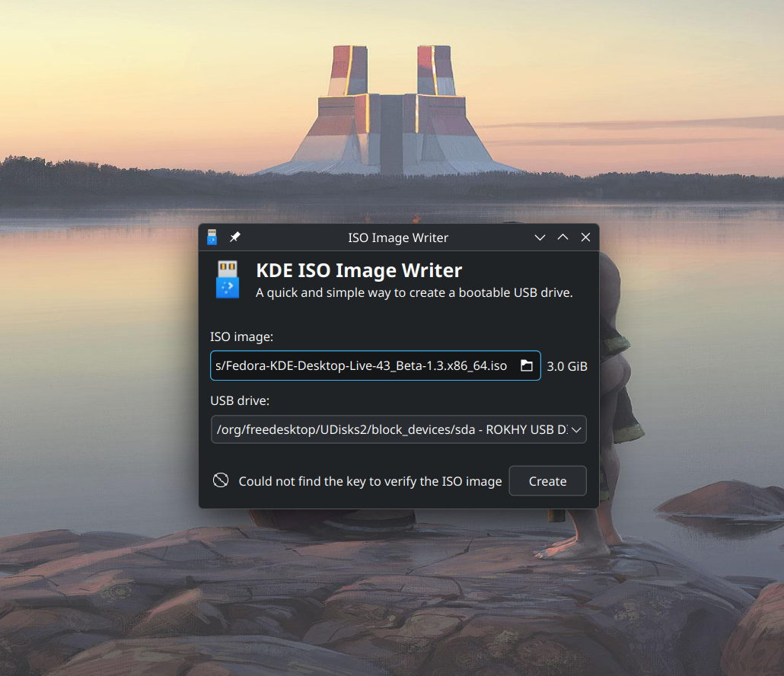This screenshot has height=676, width=784.
Task: Close the ISO Image Writer window
Action: coord(585,238)
